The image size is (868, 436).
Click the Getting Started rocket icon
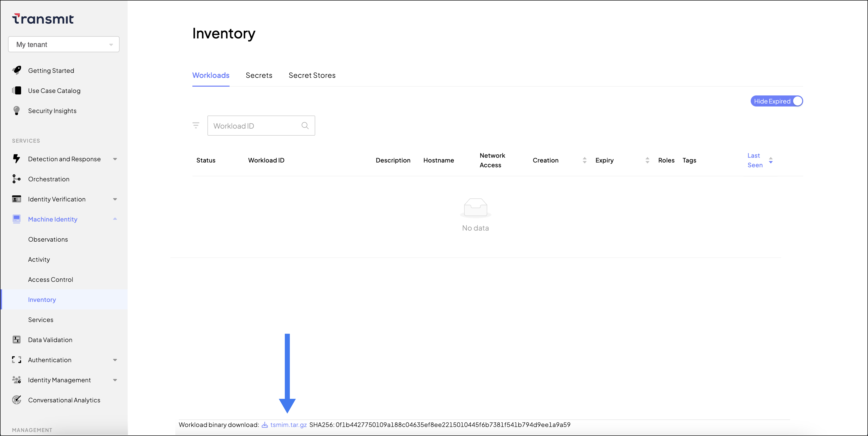pos(17,70)
